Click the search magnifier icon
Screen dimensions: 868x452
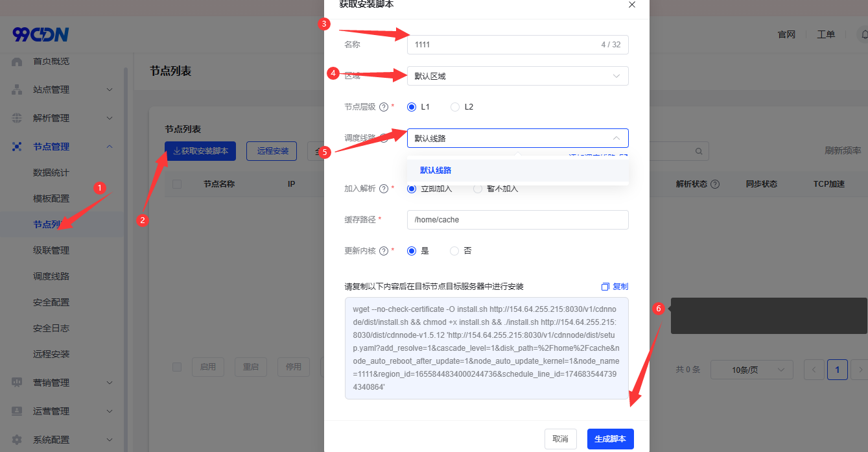coord(699,151)
